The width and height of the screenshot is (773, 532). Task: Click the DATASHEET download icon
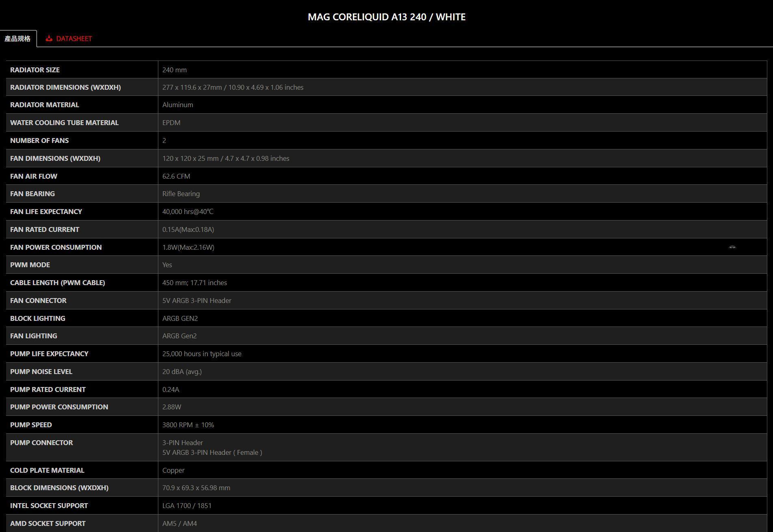pos(49,39)
